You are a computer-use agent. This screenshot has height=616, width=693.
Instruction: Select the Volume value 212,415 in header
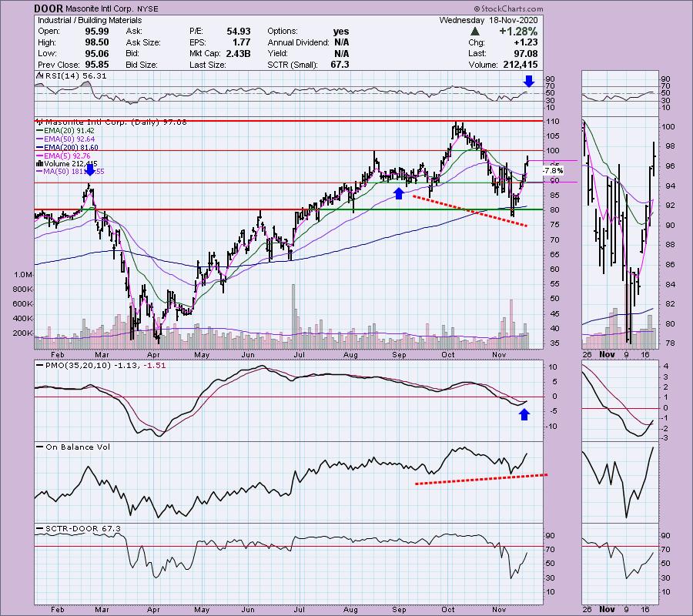(x=521, y=65)
